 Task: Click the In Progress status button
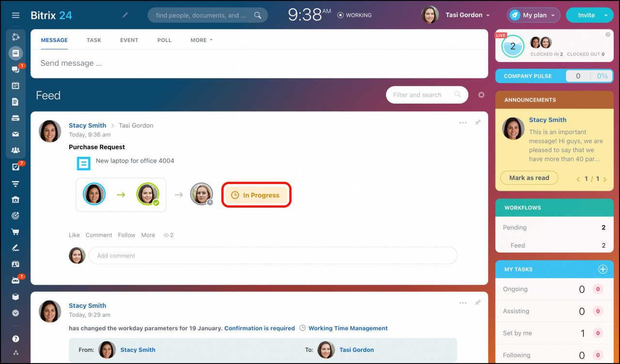(x=257, y=195)
